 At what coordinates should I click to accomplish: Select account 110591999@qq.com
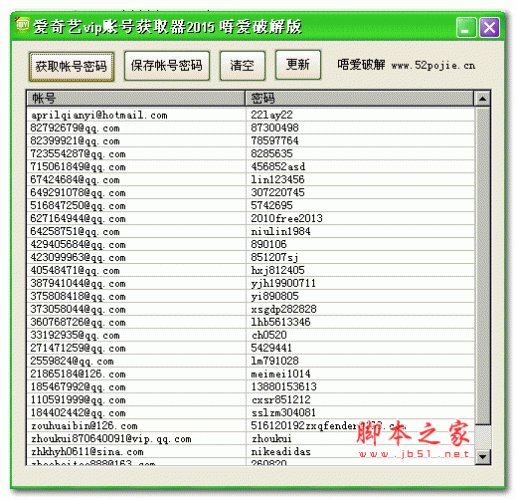click(x=78, y=401)
